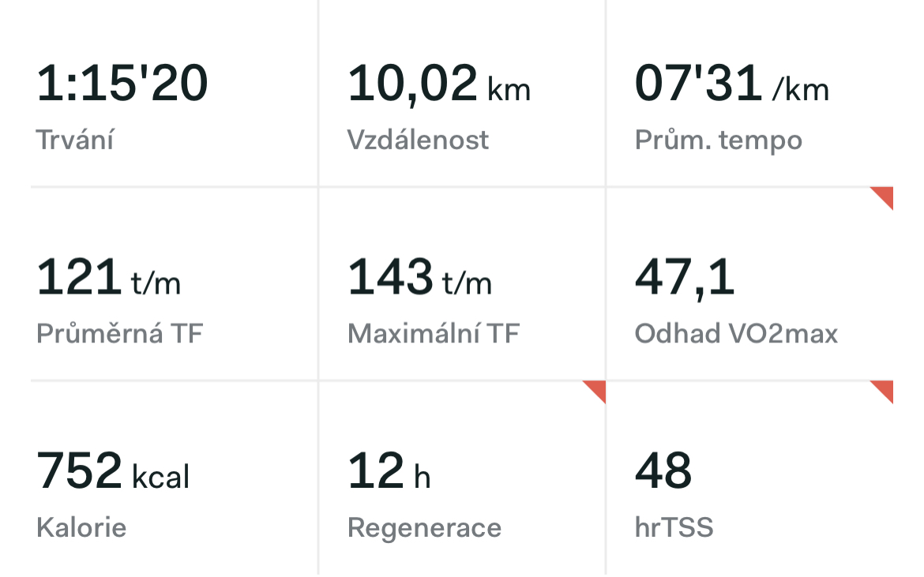
Task: Click the Prům. tempo label
Action: (719, 141)
